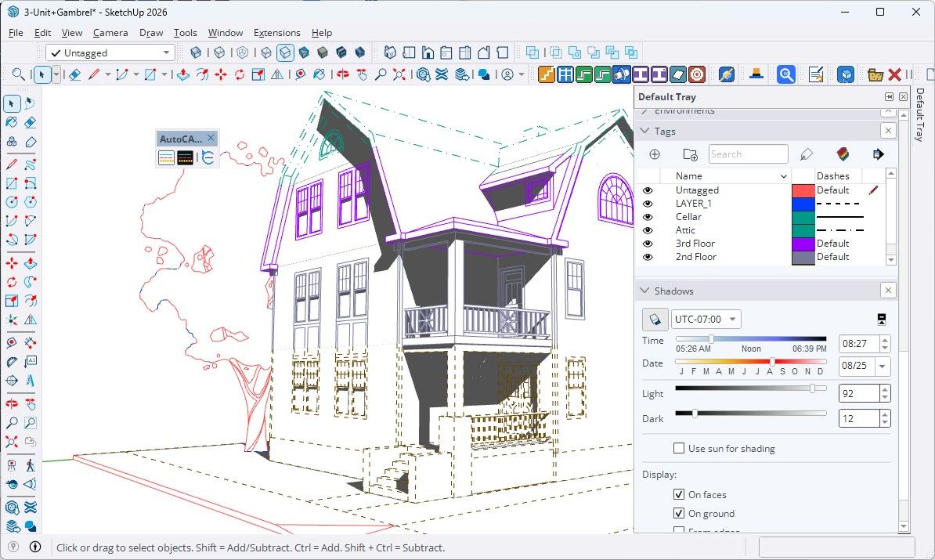935x560 pixels.
Task: Open the profile icon dropdown arrow
Action: pos(522,74)
